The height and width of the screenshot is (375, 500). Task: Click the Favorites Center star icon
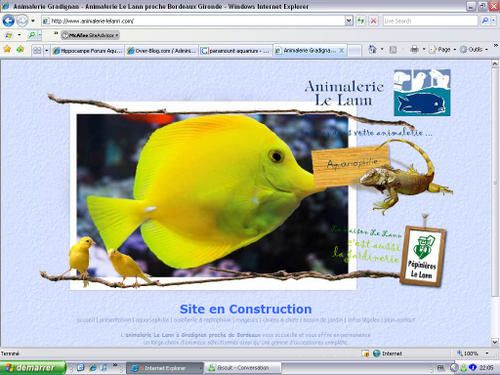(7, 50)
